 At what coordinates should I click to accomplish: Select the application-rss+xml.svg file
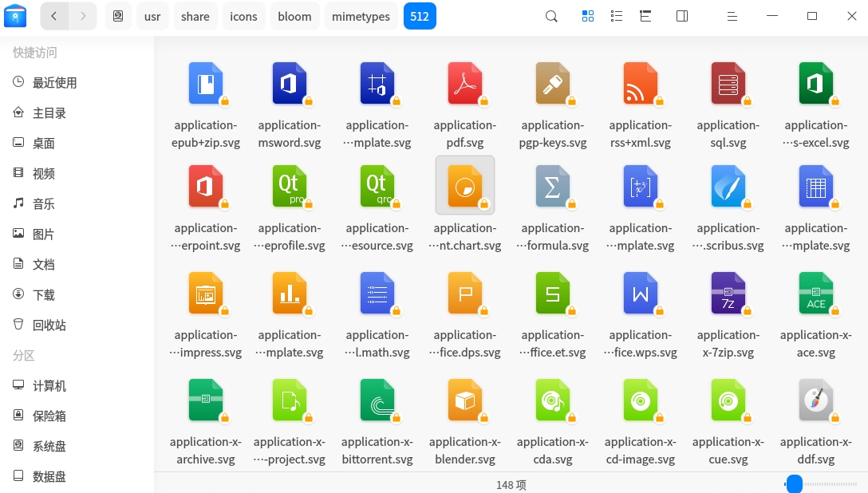(x=641, y=83)
